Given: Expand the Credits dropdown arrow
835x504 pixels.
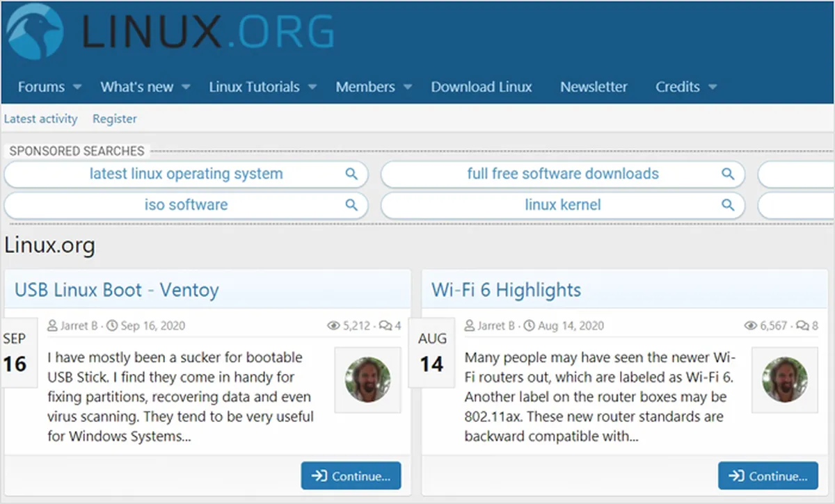Looking at the screenshot, I should [x=713, y=88].
